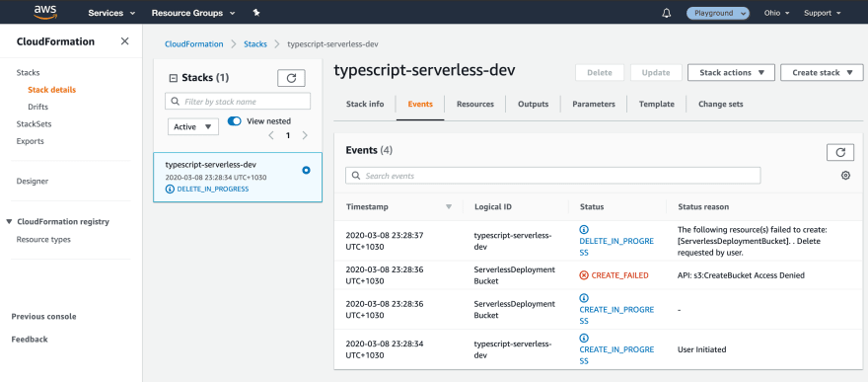Screen dimensions: 868x382
Task: Click the AWS logo home icon
Action: pos(45,12)
